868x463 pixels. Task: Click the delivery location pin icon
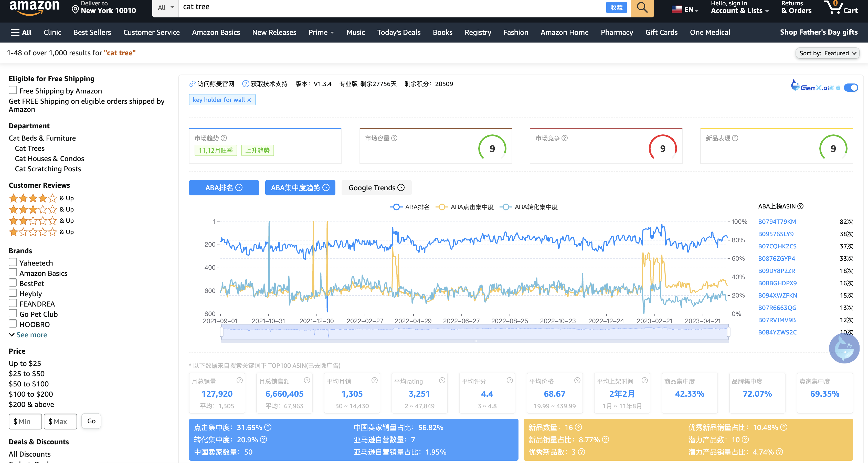[75, 10]
